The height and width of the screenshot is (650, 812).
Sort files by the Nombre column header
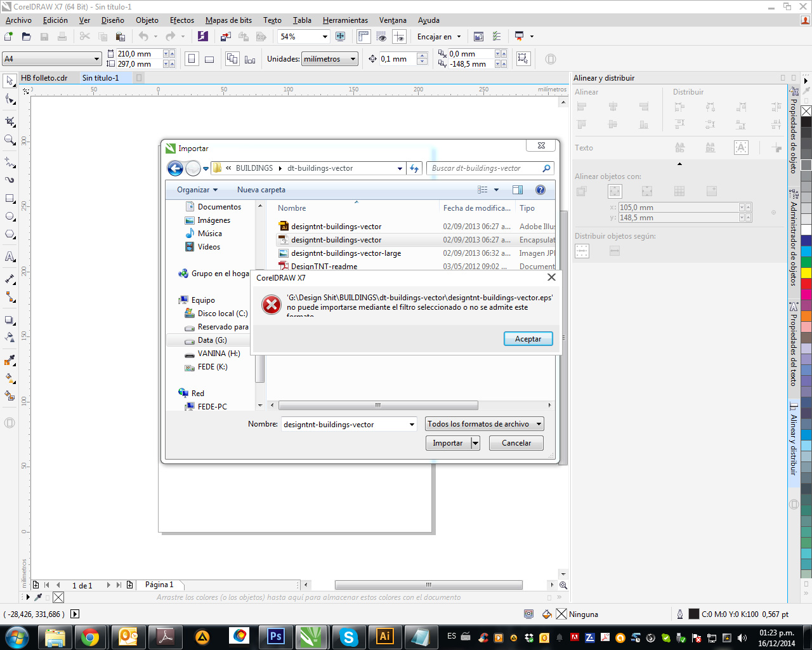(292, 208)
